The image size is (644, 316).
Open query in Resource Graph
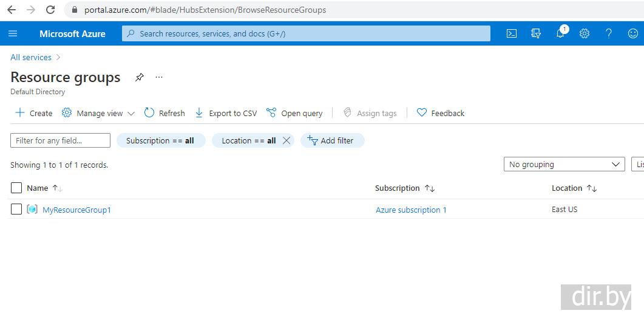coord(294,113)
